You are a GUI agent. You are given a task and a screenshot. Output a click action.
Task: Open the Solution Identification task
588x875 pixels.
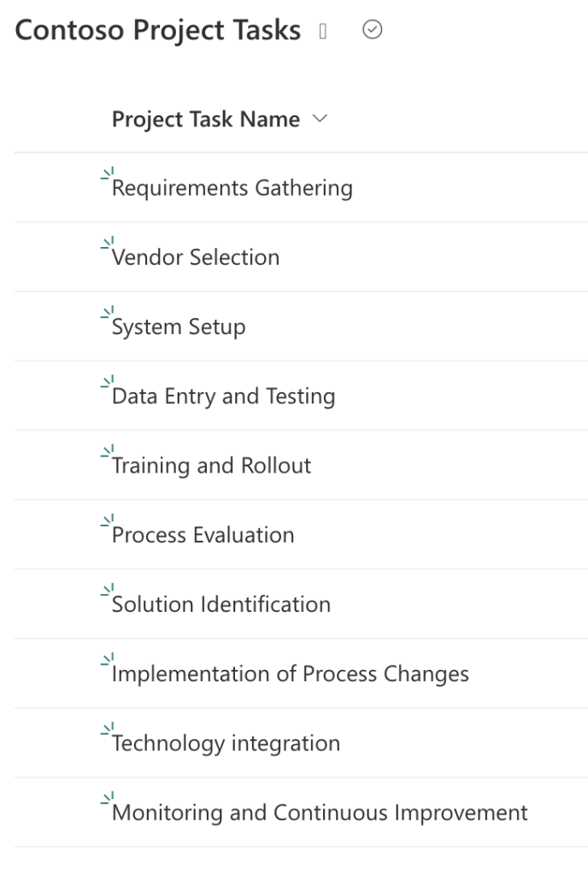[x=221, y=604]
